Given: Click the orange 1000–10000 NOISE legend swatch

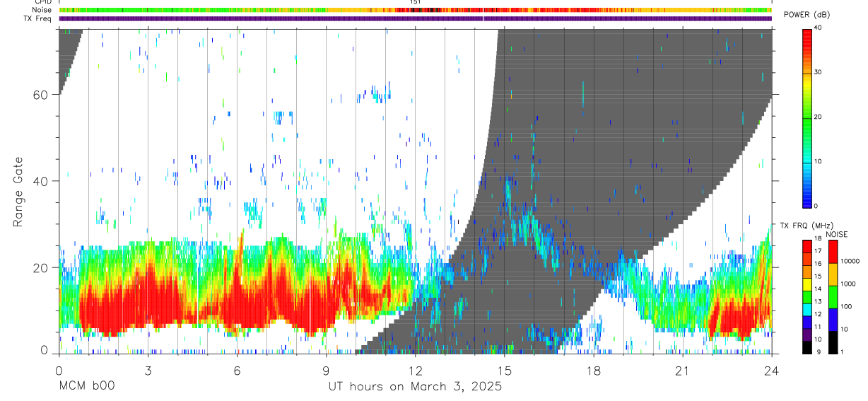Looking at the screenshot, I should pos(833,274).
